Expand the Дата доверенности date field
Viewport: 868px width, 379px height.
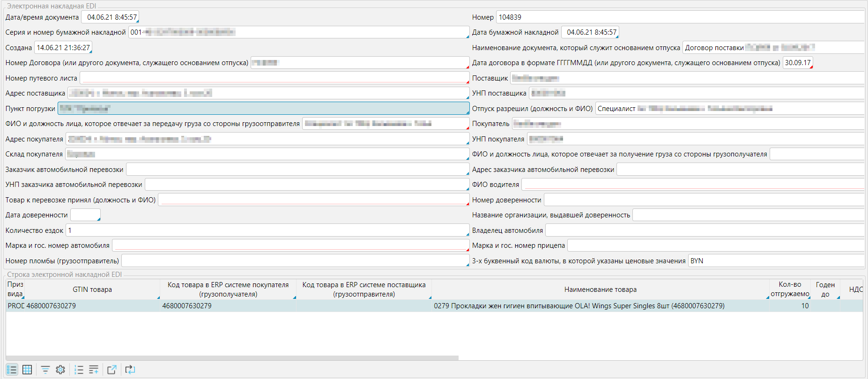pyautogui.click(x=98, y=219)
